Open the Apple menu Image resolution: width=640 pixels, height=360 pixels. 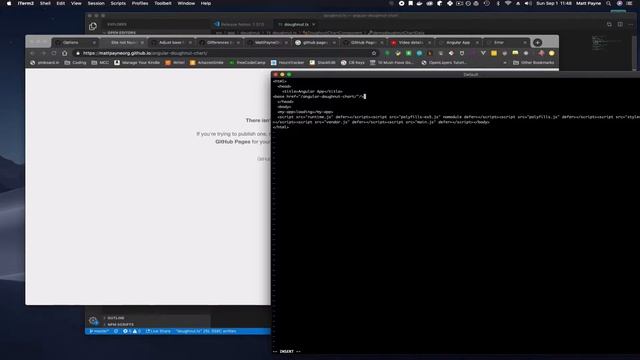pos(9,3)
